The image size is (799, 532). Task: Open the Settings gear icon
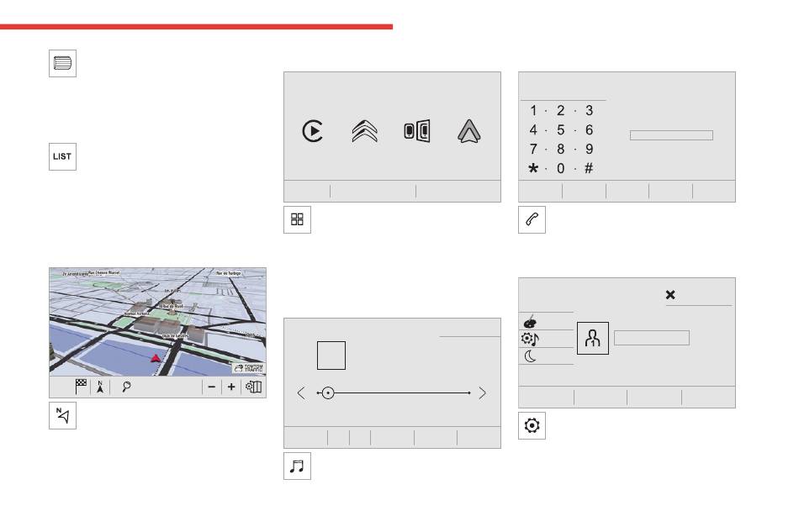coord(532,425)
